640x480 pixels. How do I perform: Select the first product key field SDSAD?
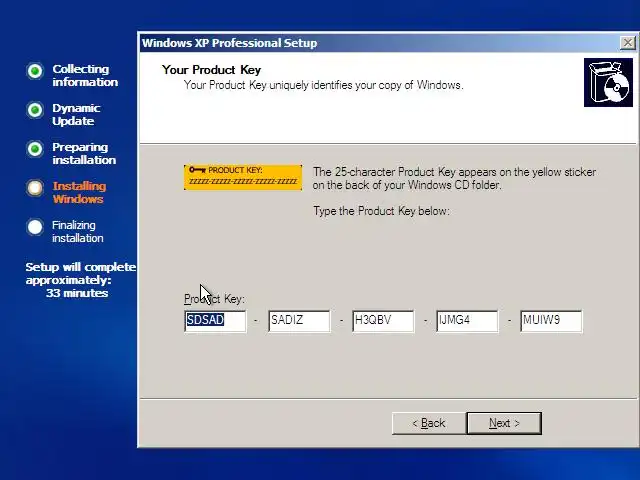point(215,321)
